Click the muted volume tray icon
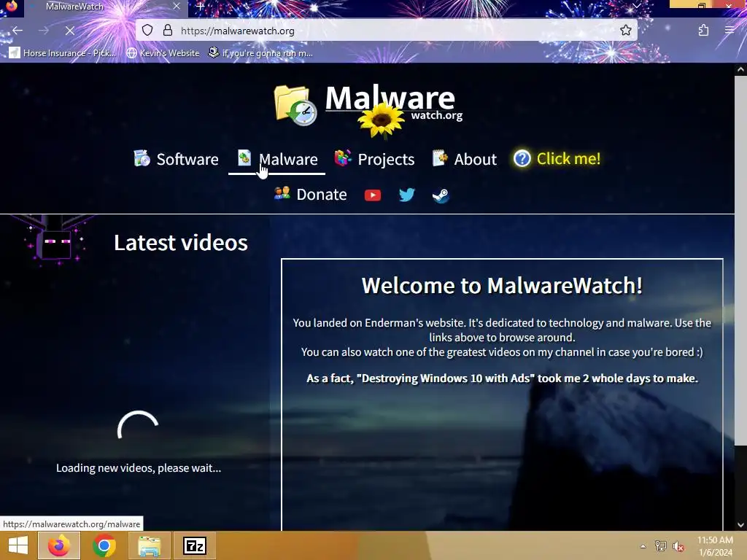This screenshot has height=560, width=747. coord(678,546)
